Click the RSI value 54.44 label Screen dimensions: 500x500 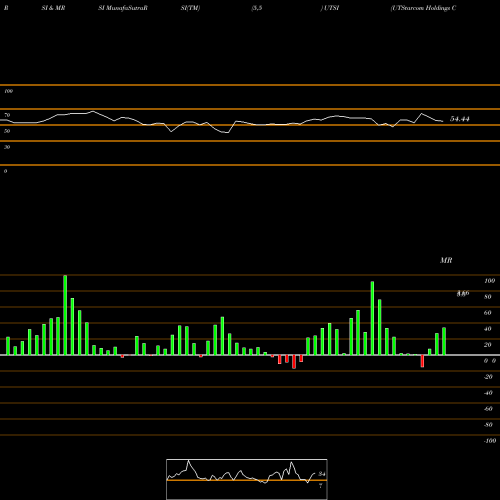click(460, 119)
